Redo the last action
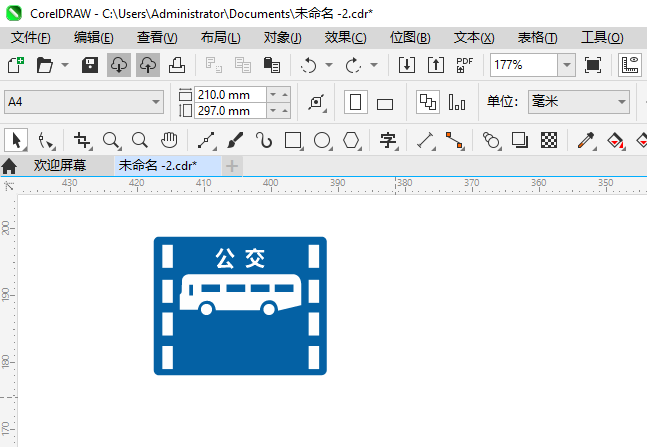This screenshot has width=647, height=447. (353, 65)
